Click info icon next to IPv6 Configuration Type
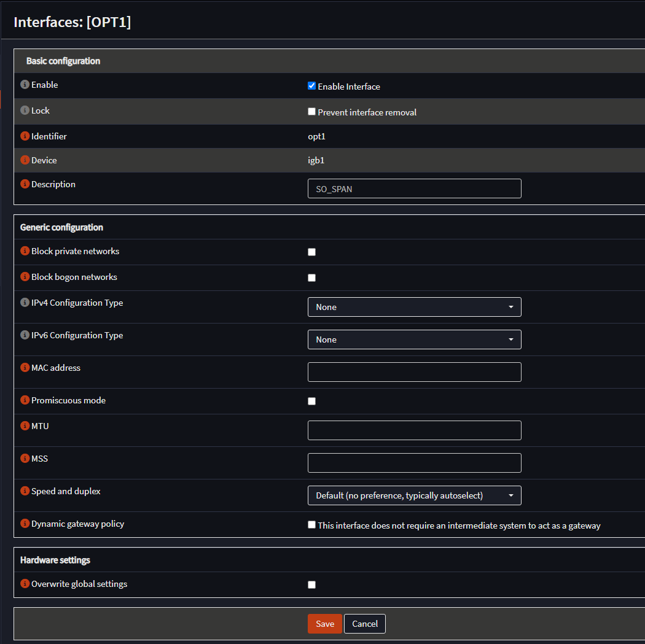This screenshot has width=645, height=644. coord(25,335)
